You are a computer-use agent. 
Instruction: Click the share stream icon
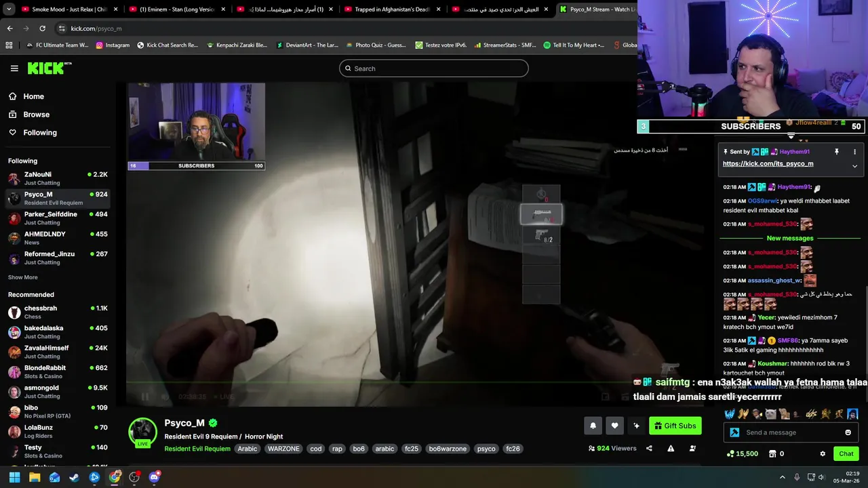(x=649, y=448)
